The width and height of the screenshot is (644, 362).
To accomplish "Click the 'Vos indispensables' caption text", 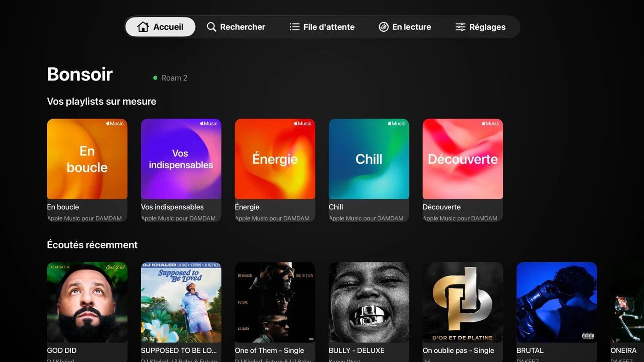I will 172,207.
